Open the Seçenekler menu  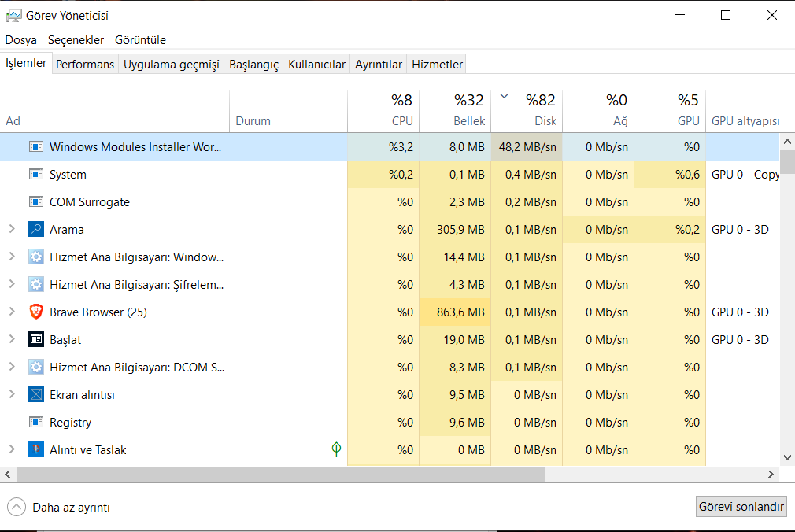(76, 40)
